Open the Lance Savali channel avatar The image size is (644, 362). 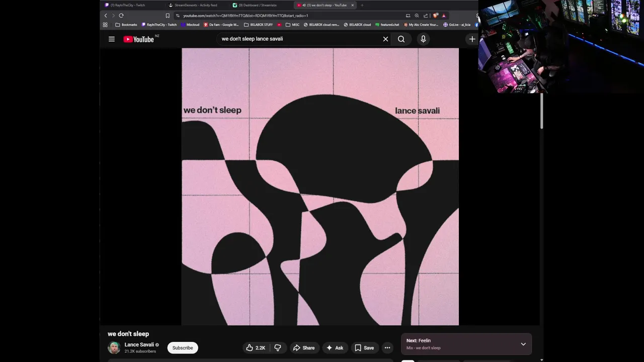pyautogui.click(x=114, y=348)
